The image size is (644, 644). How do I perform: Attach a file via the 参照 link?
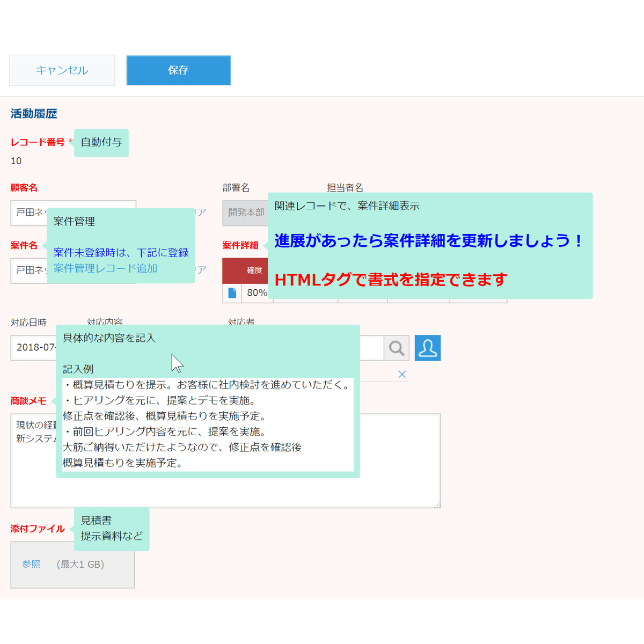[31, 564]
